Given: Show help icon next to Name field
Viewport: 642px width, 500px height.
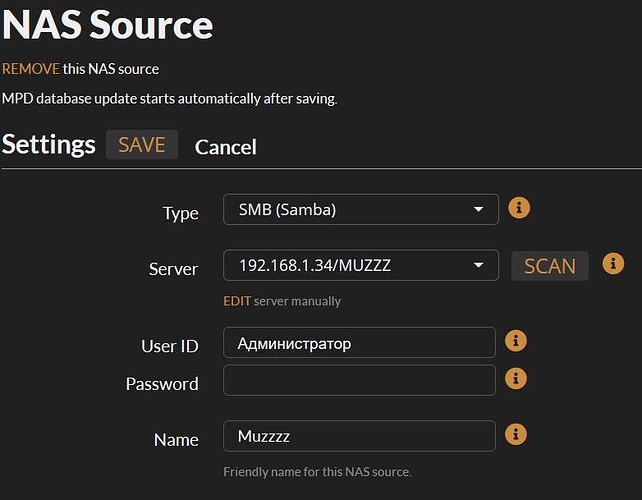Looking at the screenshot, I should click(515, 434).
